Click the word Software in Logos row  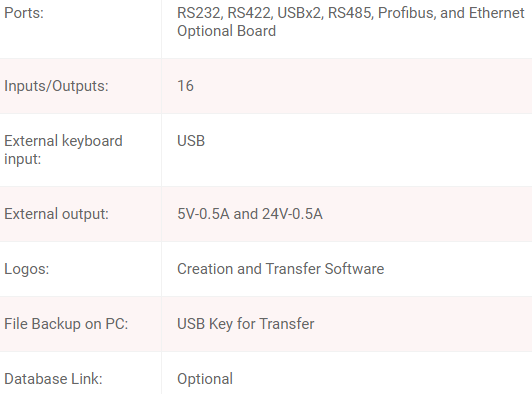click(x=354, y=269)
